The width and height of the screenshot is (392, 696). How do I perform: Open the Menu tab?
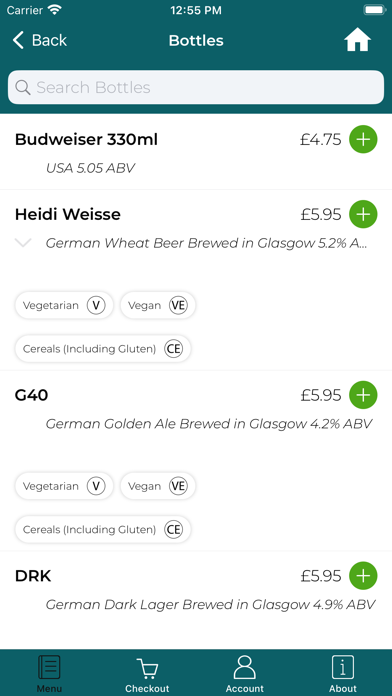(x=49, y=673)
